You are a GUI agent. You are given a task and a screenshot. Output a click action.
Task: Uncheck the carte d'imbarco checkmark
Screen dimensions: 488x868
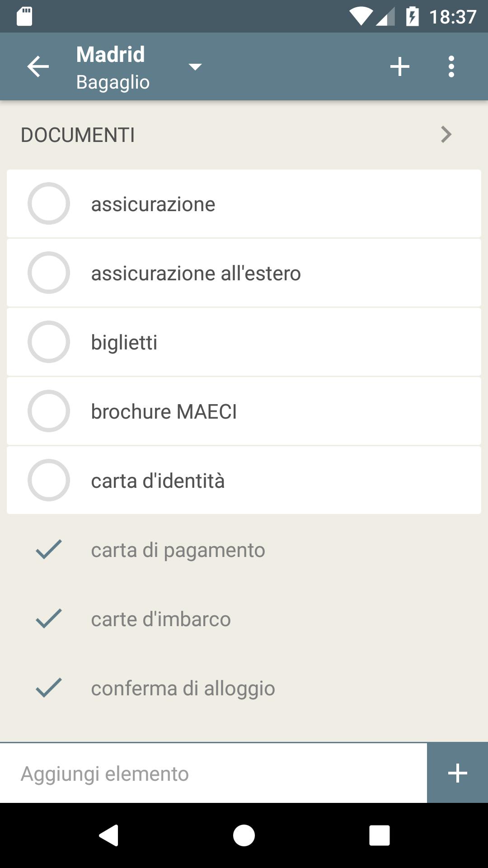[49, 618]
